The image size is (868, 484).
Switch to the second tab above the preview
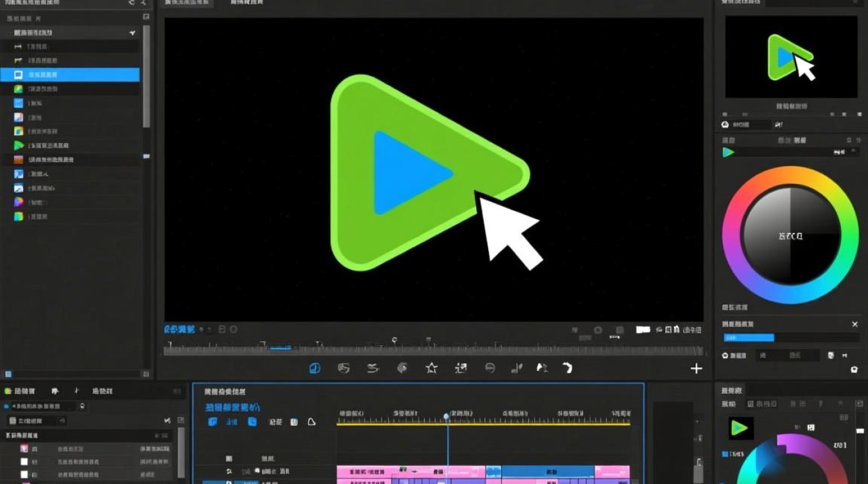coord(247,3)
